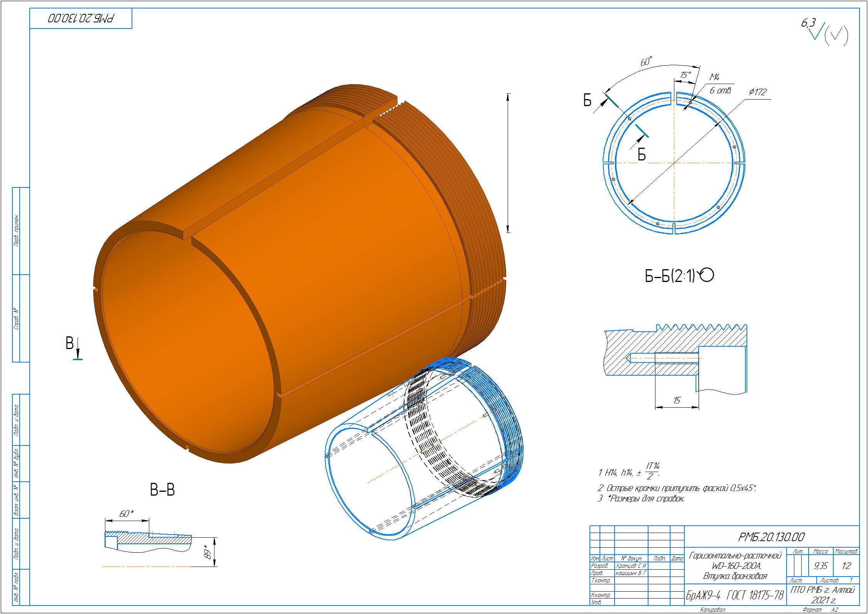
Task: Select the ø172 diameter dimension
Action: point(758,92)
